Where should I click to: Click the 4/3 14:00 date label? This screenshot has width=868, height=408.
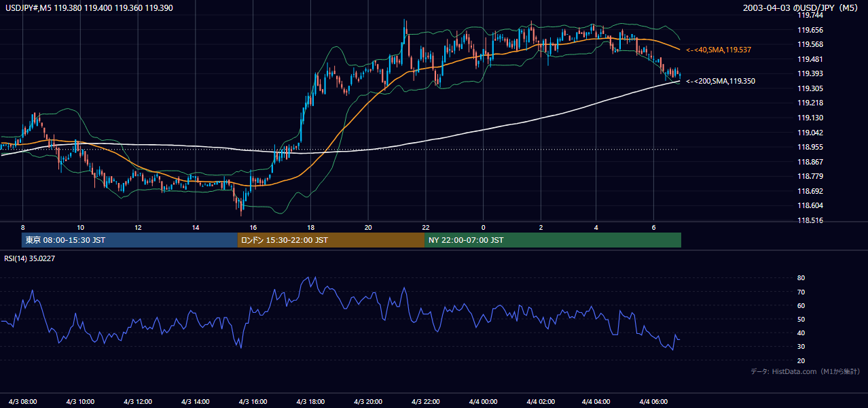(x=196, y=401)
